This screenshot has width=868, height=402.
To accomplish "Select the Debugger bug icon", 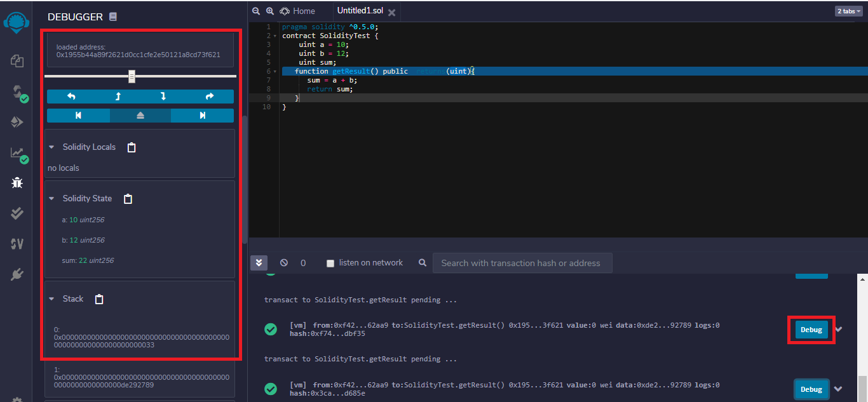I will (x=17, y=183).
